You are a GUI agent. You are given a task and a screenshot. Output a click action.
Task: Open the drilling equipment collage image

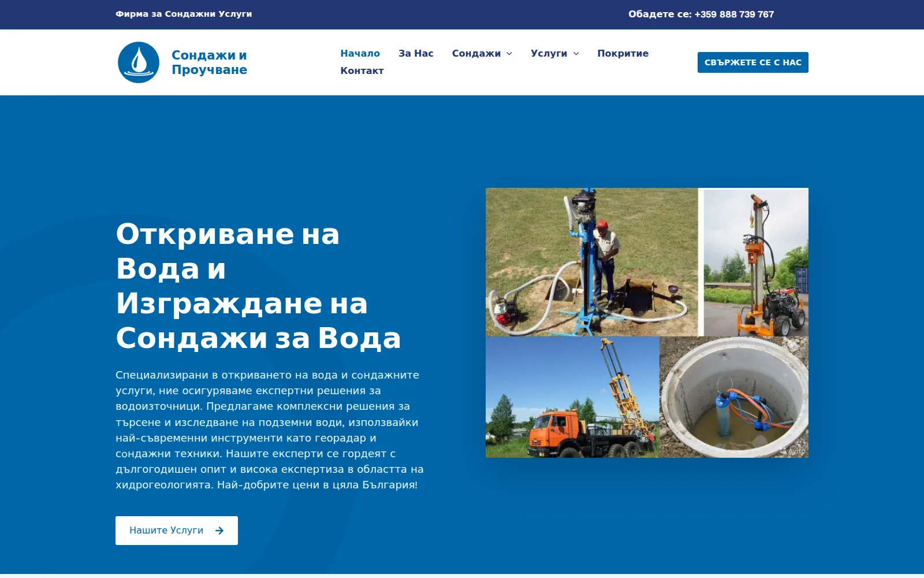647,323
